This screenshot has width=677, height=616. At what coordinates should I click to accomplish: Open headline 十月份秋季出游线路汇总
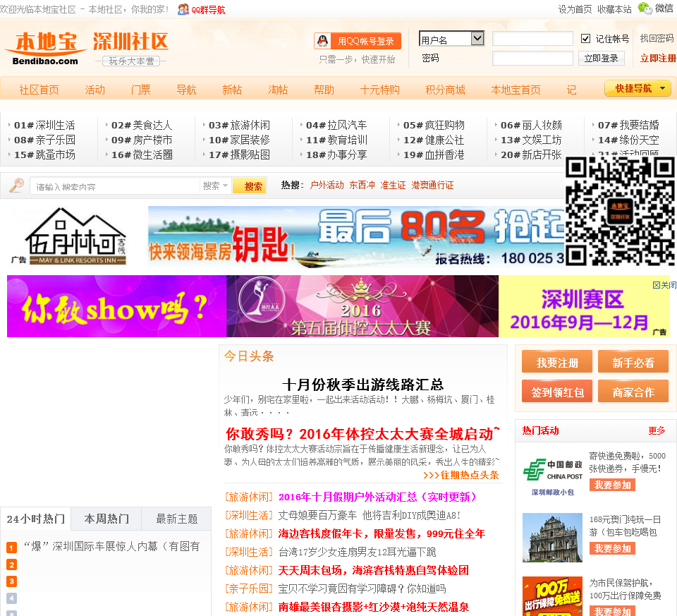362,385
